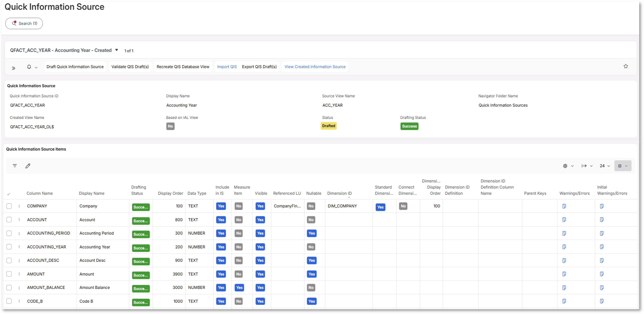Viewport: 644px width, 314px height.
Task: Click the Standard Dimension Yes badge for COMPANY
Action: (380, 207)
